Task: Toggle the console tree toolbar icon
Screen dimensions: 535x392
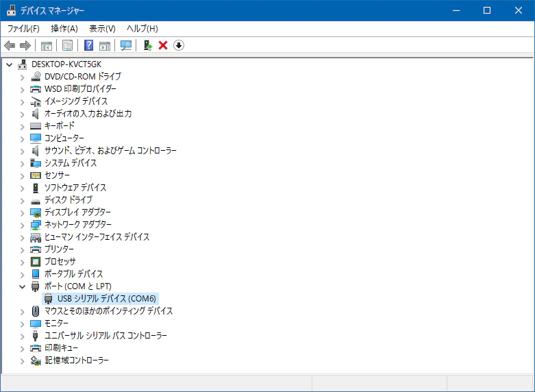Action: (47, 45)
